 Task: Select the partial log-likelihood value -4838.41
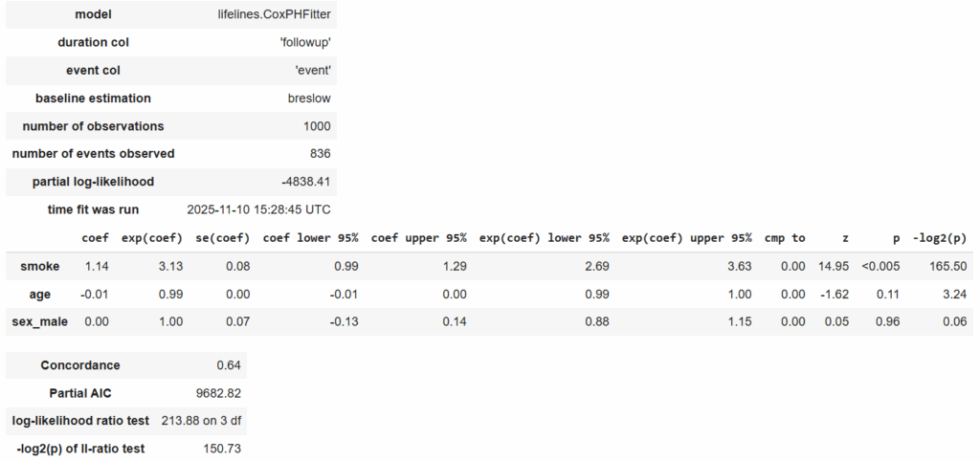coord(305,182)
